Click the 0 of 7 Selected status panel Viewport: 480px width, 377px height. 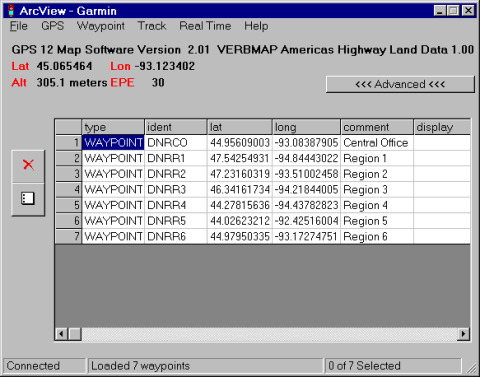tap(393, 366)
